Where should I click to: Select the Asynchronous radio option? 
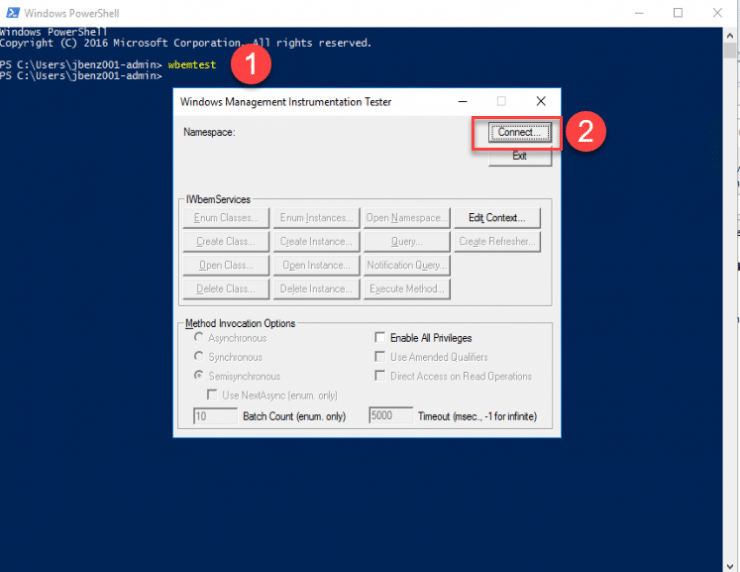pos(199,338)
